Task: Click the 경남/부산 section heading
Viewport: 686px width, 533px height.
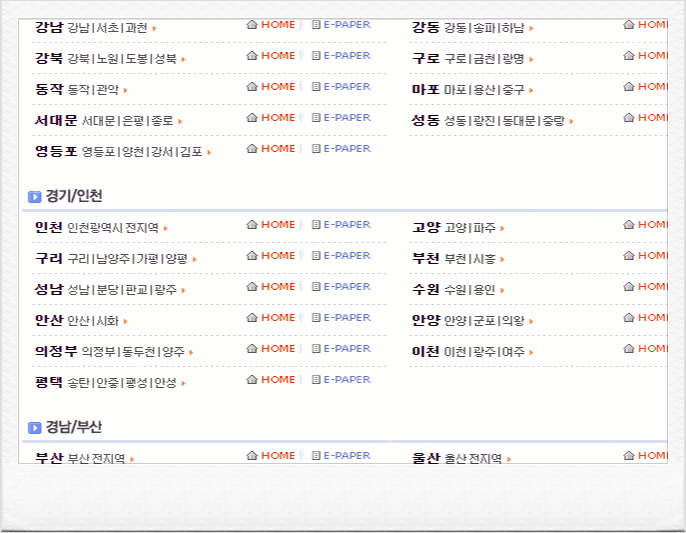Action: click(74, 427)
